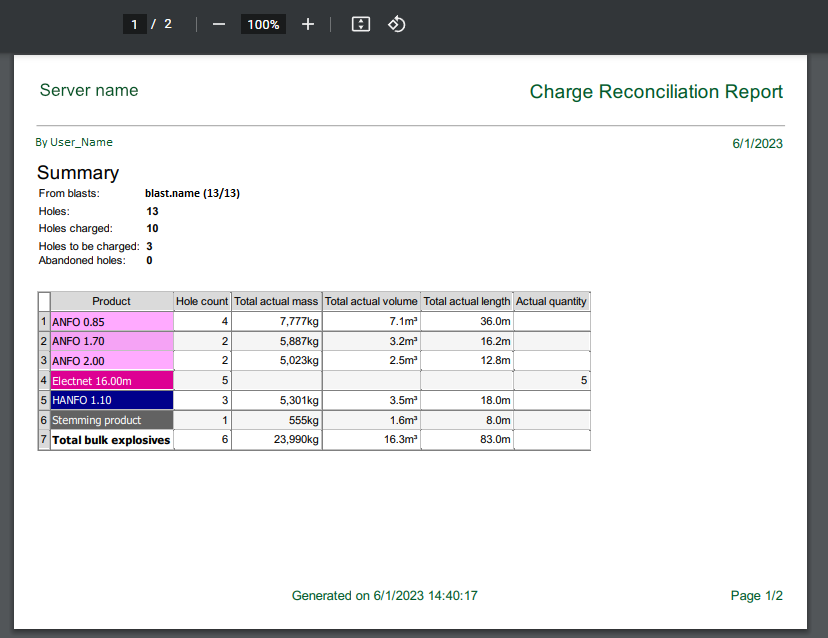The height and width of the screenshot is (638, 828).
Task: Click the Abandoned holes label
Action: (82, 260)
